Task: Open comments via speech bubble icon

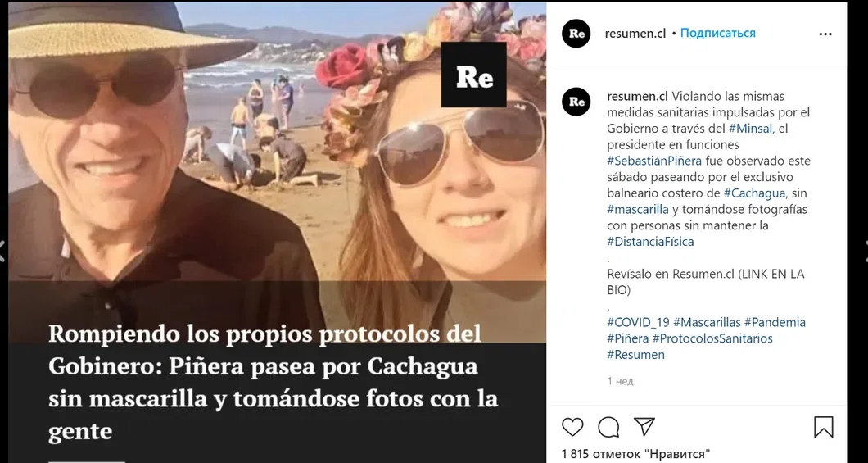Action: tap(608, 427)
